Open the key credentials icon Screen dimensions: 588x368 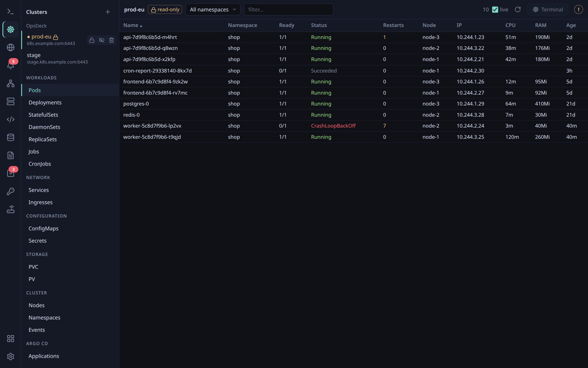click(x=10, y=191)
